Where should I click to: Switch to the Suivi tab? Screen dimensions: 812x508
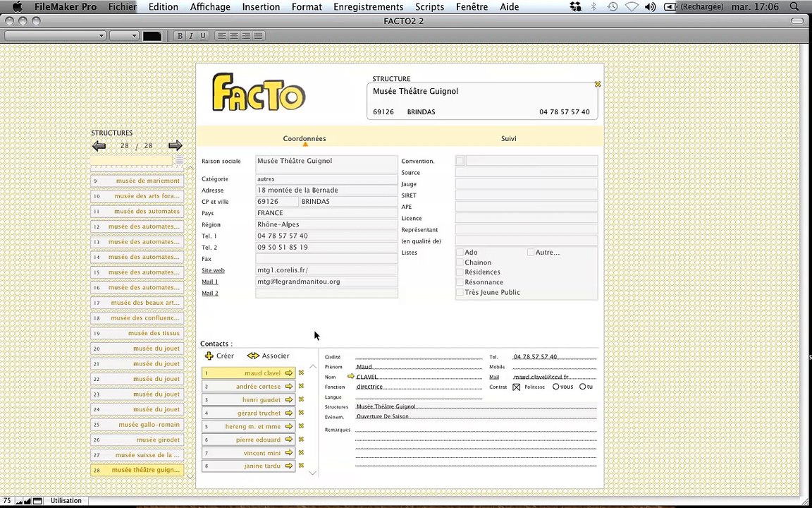coord(508,138)
